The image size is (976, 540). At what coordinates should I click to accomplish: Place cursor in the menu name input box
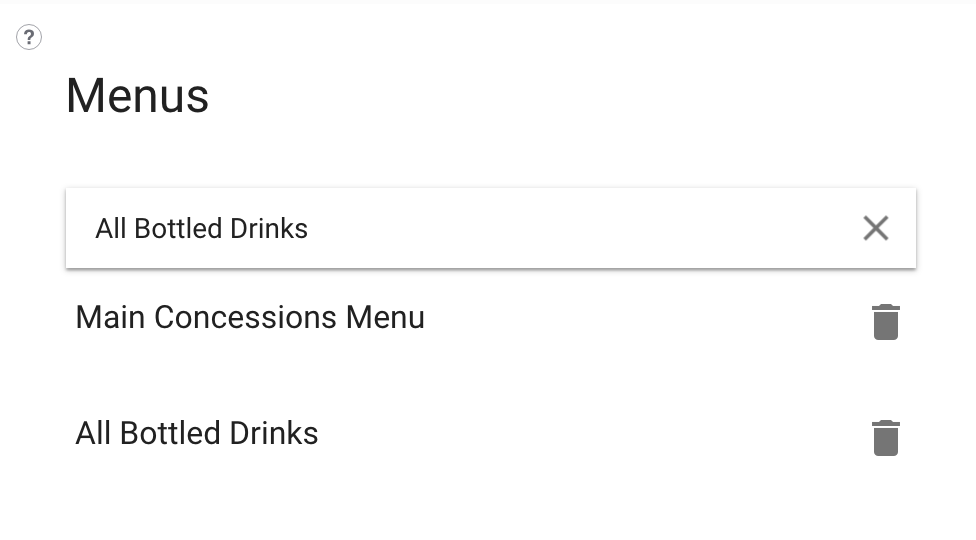coord(490,228)
